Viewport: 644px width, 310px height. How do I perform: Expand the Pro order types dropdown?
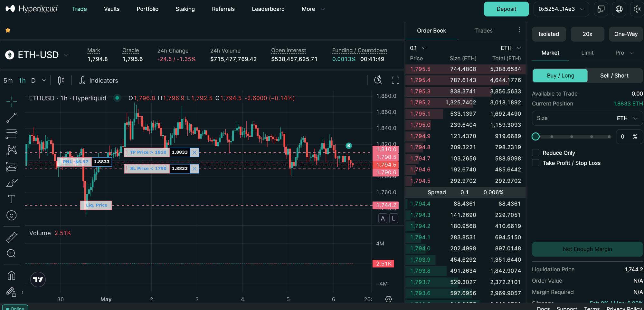(x=624, y=53)
